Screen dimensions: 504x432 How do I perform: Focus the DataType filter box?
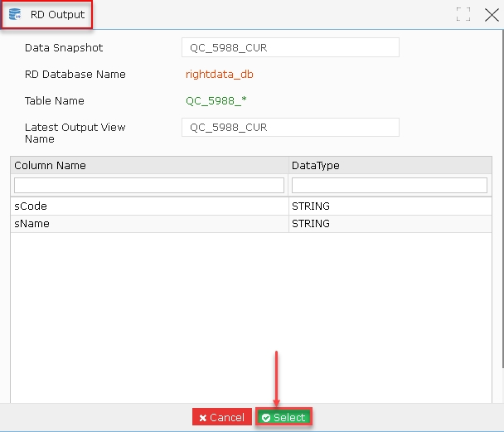click(x=390, y=186)
